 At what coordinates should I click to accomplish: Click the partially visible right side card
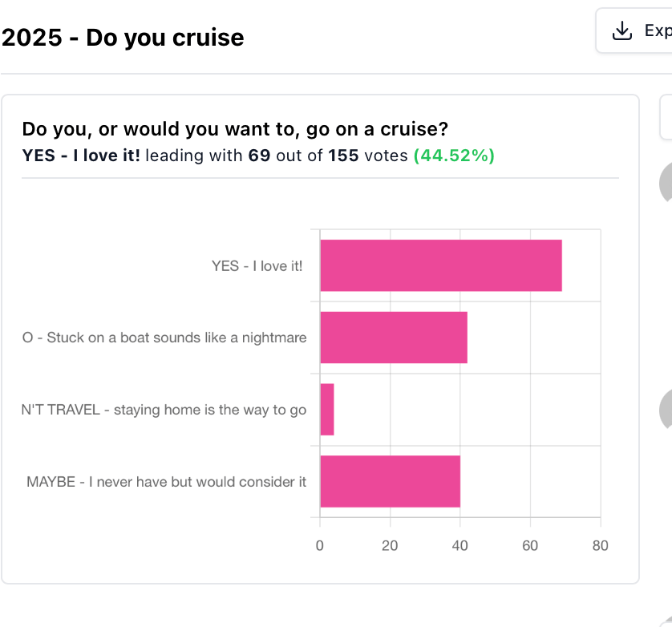[666, 117]
